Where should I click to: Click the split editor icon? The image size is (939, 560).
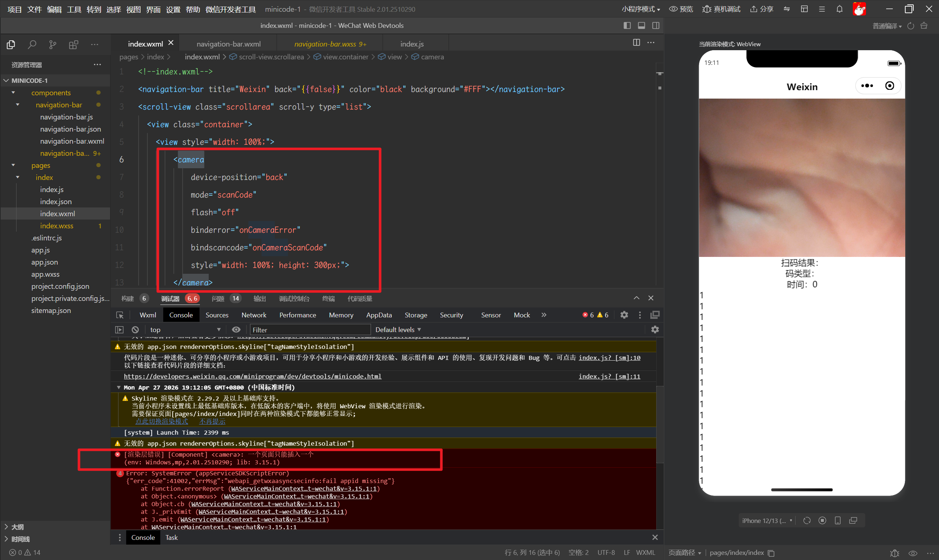[636, 42]
